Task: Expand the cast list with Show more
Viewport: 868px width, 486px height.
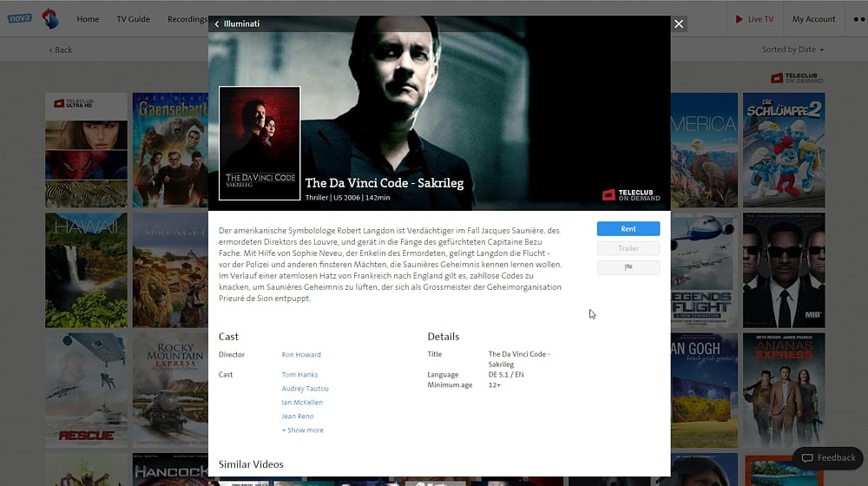Action: click(303, 430)
